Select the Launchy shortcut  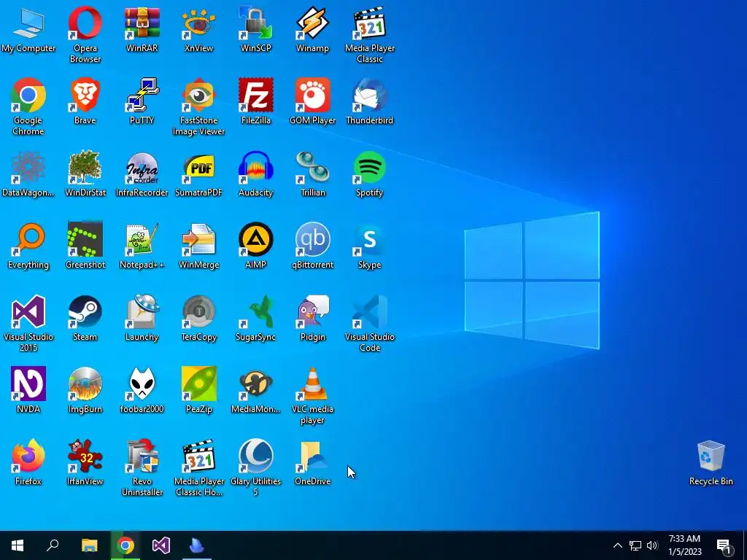coord(142,319)
